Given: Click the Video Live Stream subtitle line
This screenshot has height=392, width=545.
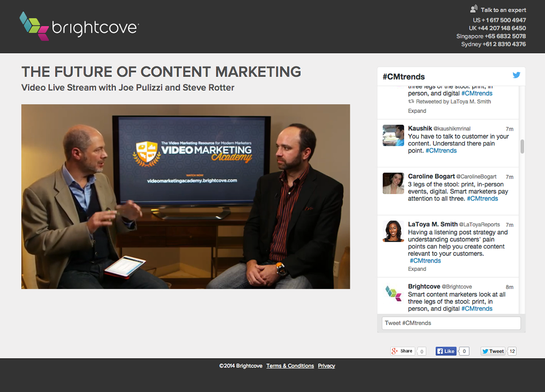Looking at the screenshot, I should (128, 88).
